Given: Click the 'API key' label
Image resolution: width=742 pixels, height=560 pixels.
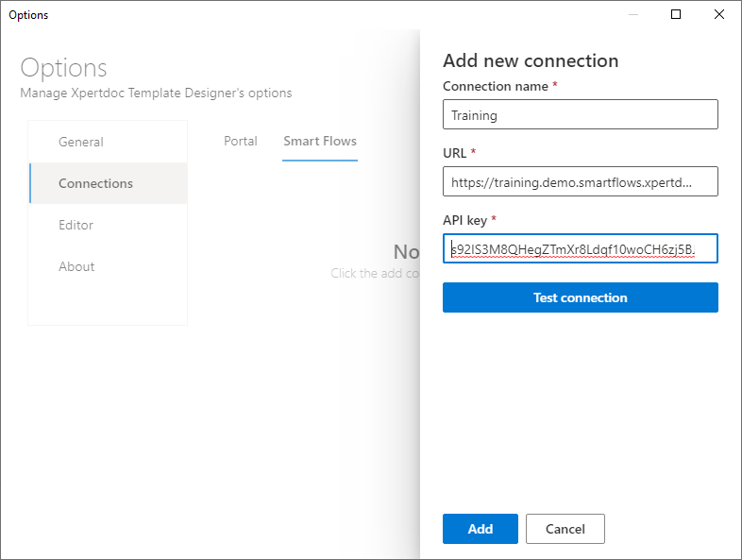Looking at the screenshot, I should (464, 220).
